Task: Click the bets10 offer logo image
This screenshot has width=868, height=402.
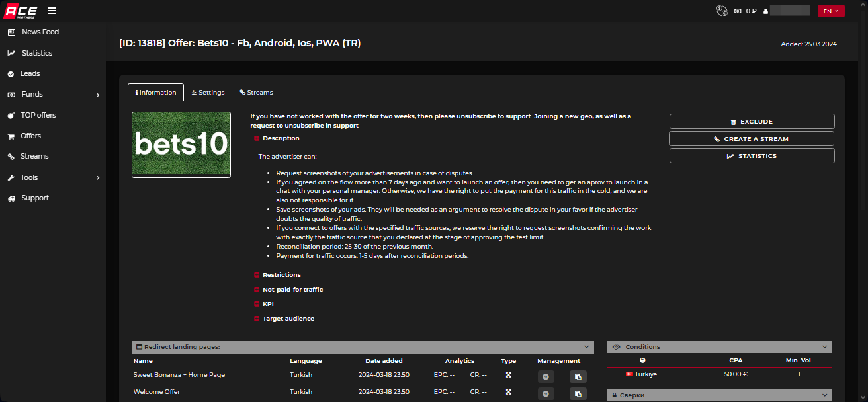Action: pyautogui.click(x=181, y=145)
